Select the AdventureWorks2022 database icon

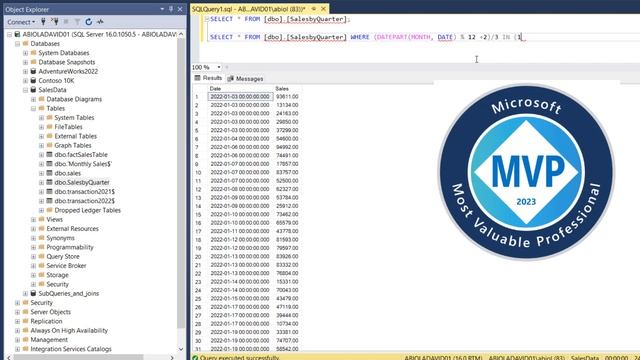tap(33, 71)
